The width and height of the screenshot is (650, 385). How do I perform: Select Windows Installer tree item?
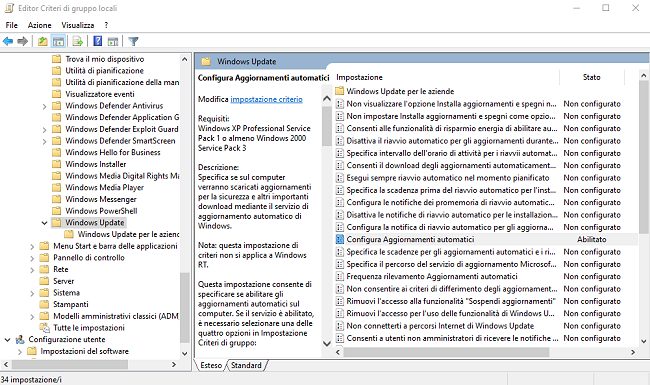[x=96, y=164]
